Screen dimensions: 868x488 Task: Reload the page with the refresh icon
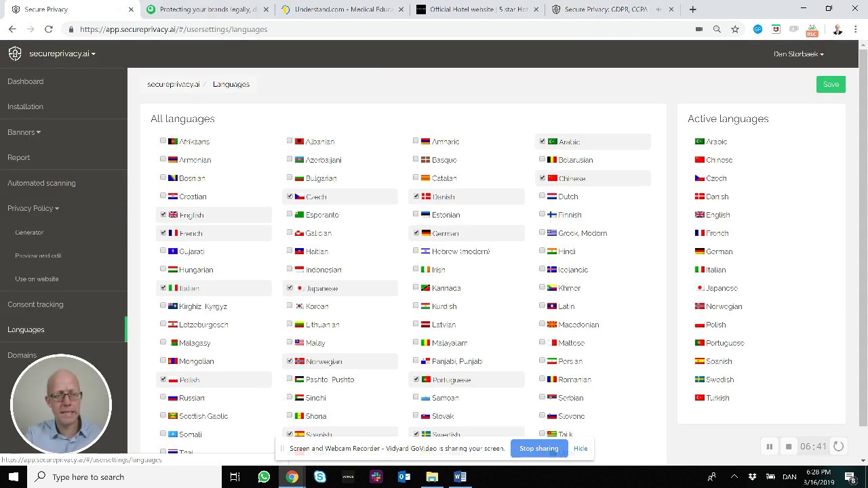(x=49, y=29)
